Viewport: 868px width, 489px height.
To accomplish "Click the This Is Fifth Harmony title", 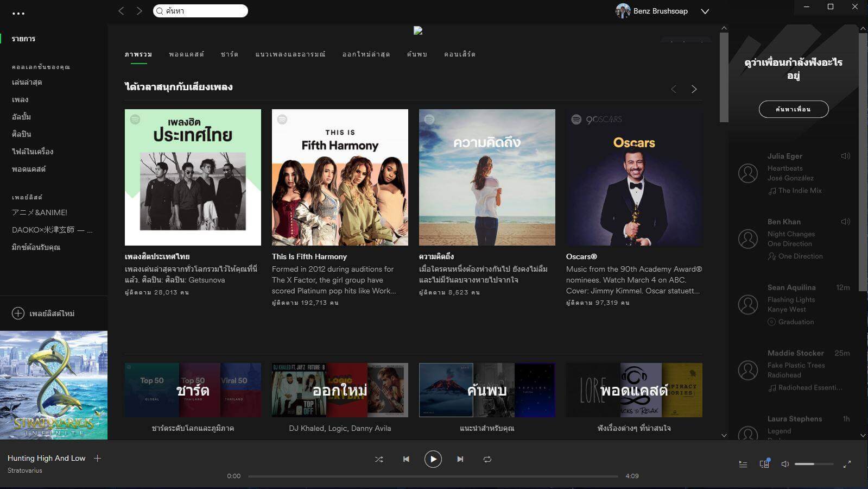I will 309,256.
